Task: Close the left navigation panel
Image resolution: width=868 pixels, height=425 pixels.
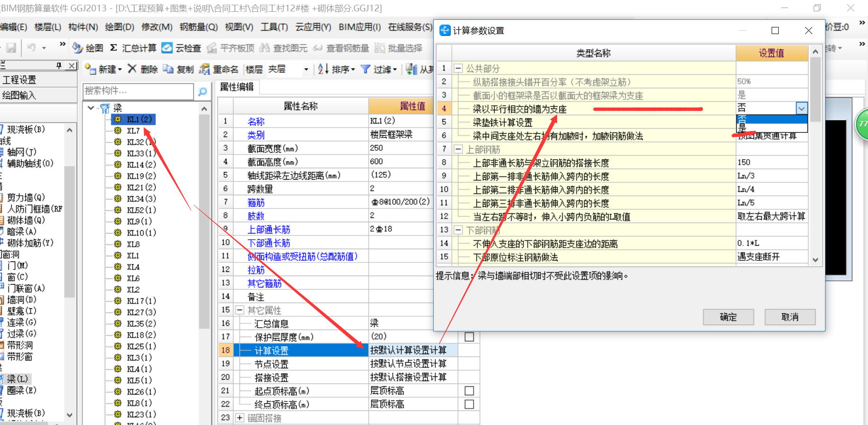Action: pos(71,66)
